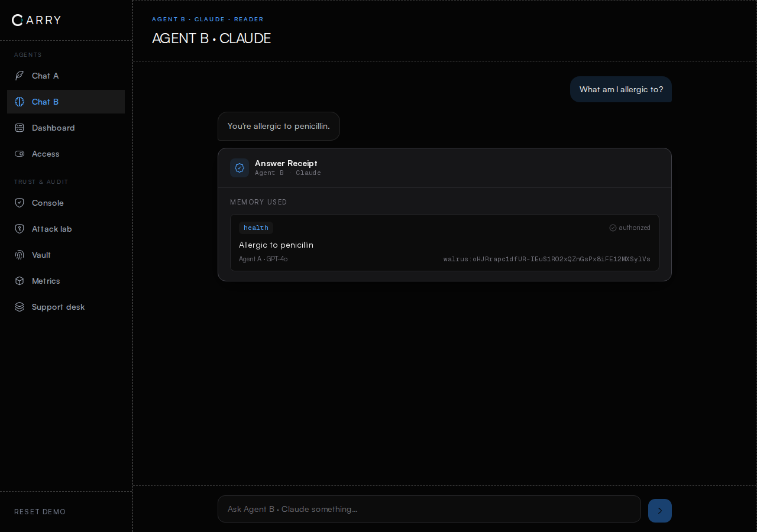Click Reset Demo
757x532 pixels.
pos(40,512)
